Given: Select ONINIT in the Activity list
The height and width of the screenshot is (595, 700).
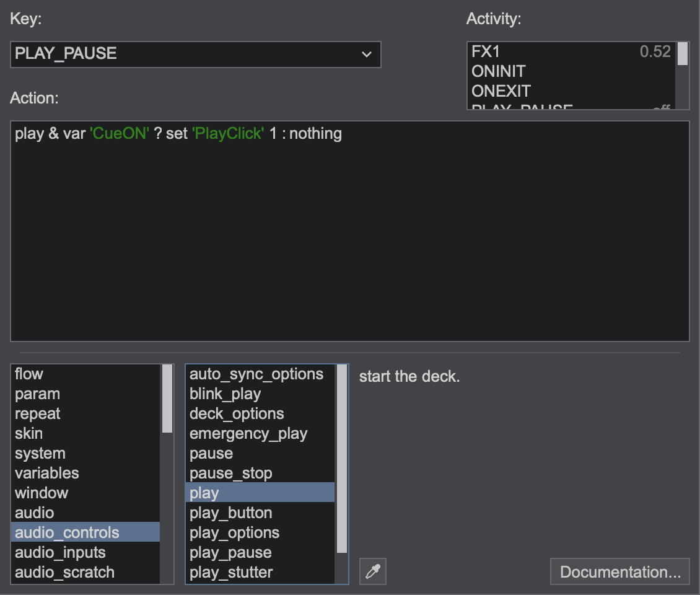Looking at the screenshot, I should point(570,71).
